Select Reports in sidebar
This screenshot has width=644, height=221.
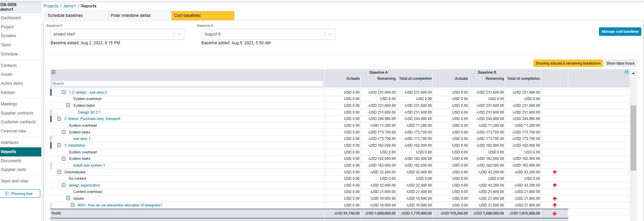pyautogui.click(x=21, y=152)
